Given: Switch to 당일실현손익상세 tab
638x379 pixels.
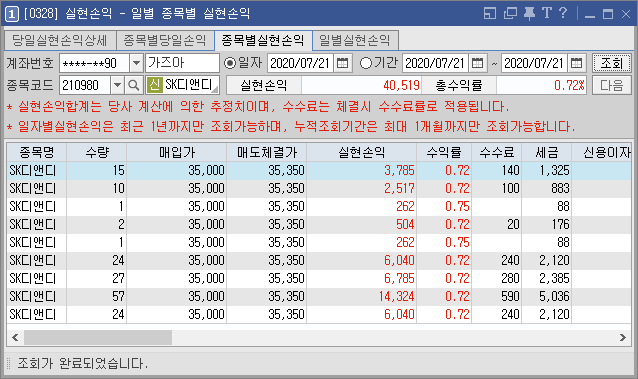Looking at the screenshot, I should pos(60,40).
